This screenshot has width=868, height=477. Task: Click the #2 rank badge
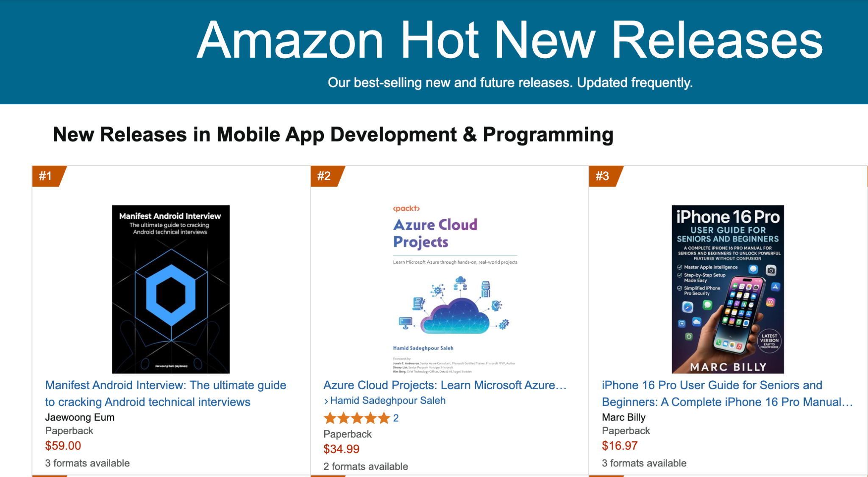coord(324,175)
